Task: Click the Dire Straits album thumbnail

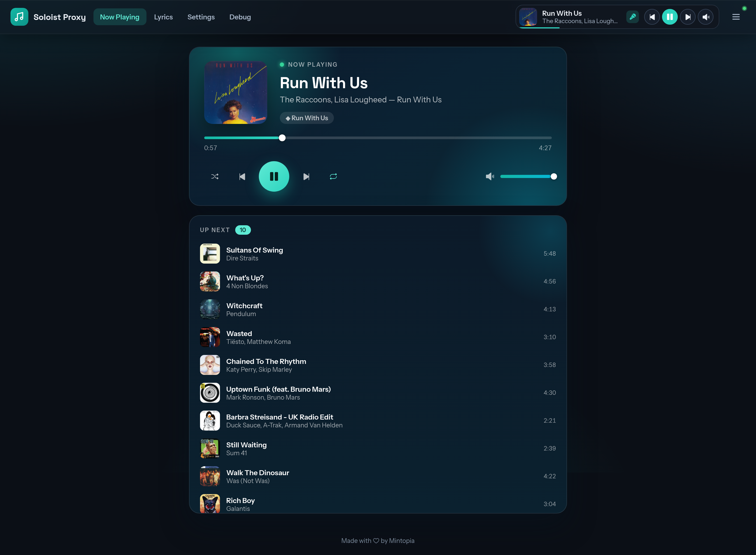Action: pyautogui.click(x=210, y=254)
